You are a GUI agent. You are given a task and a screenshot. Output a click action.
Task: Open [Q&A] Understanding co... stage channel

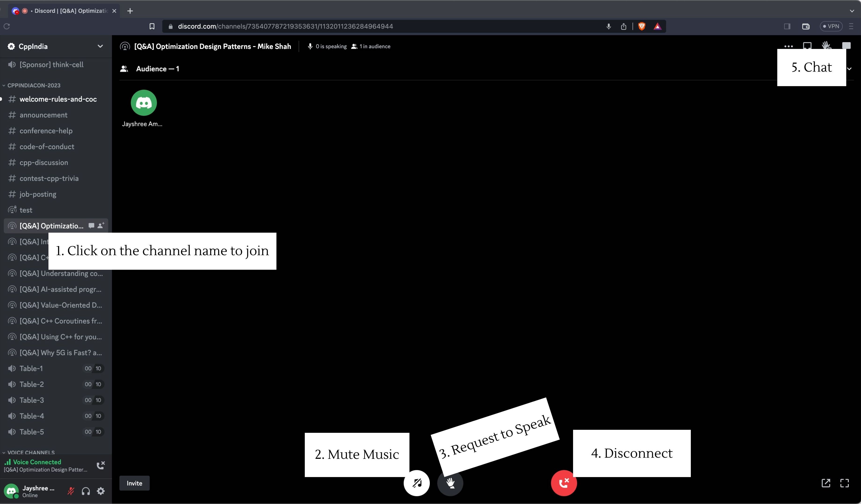[56, 273]
